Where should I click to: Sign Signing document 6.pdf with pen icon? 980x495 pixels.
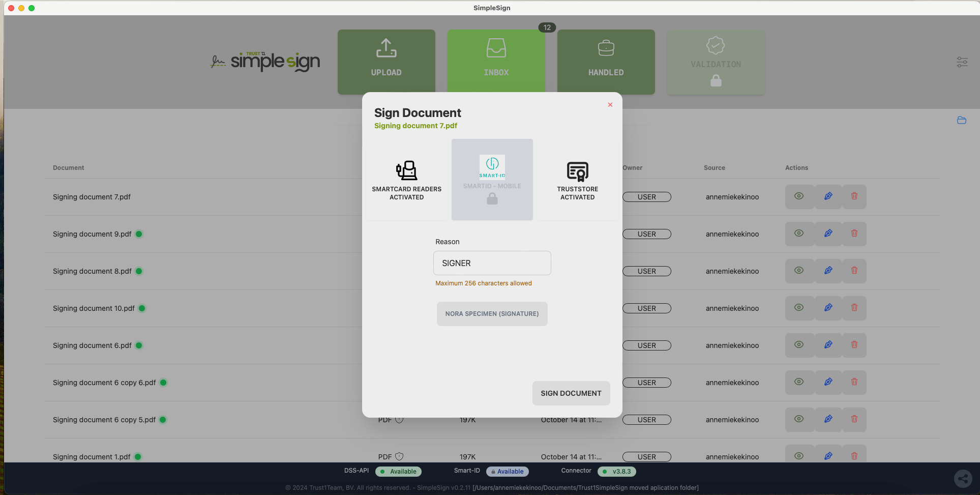tap(828, 345)
